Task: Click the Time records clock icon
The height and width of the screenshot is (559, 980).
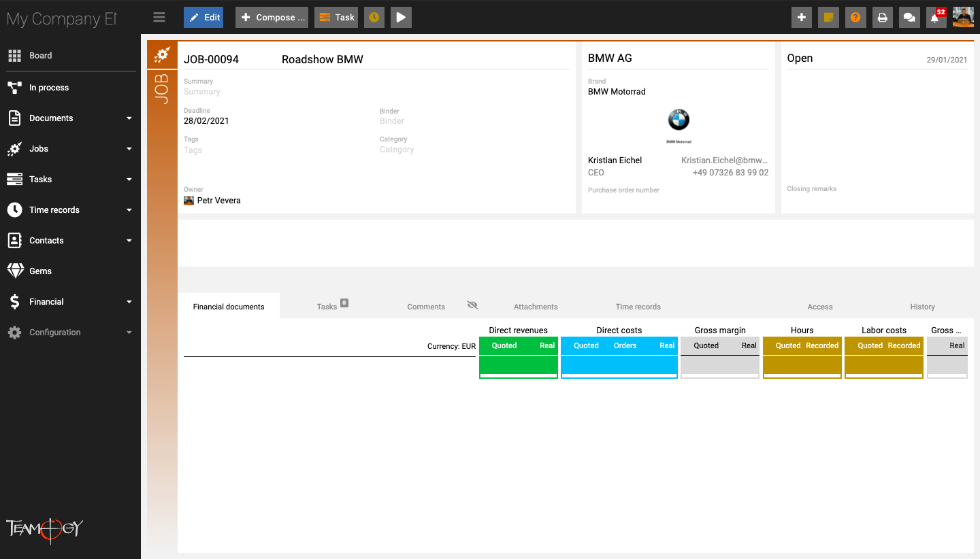Action: (x=15, y=210)
